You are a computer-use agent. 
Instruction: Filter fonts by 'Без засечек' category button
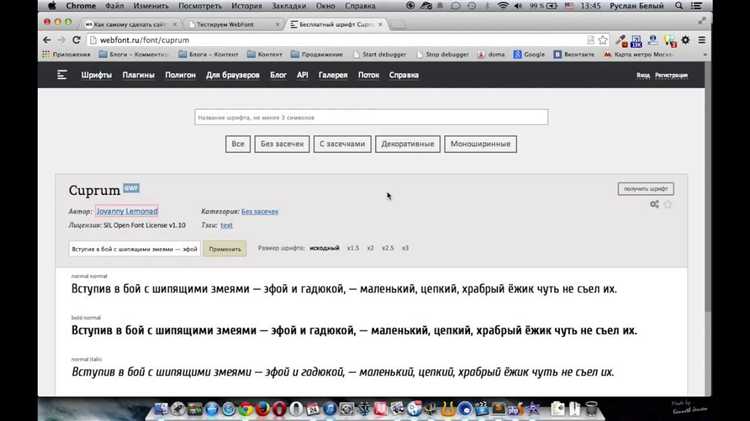(281, 144)
